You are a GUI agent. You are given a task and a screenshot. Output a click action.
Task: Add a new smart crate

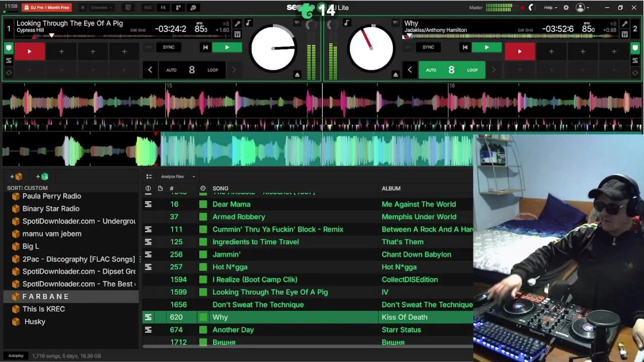pyautogui.click(x=42, y=176)
